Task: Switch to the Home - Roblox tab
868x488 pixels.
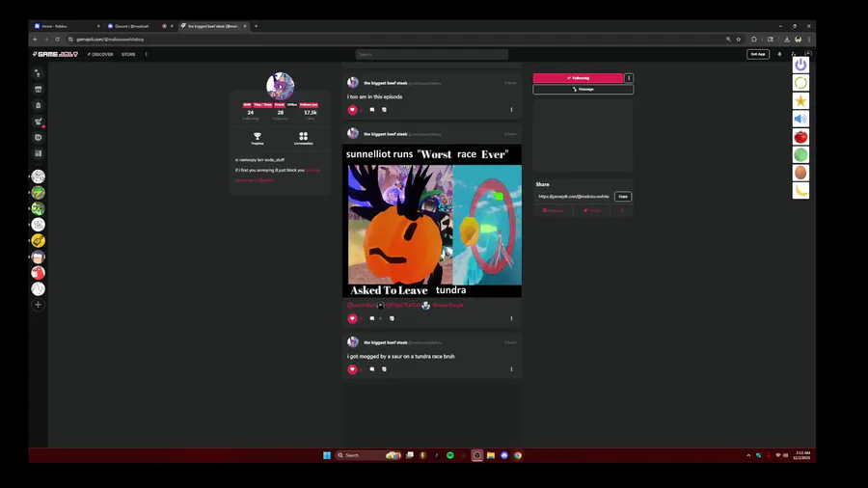Action: coord(67,26)
